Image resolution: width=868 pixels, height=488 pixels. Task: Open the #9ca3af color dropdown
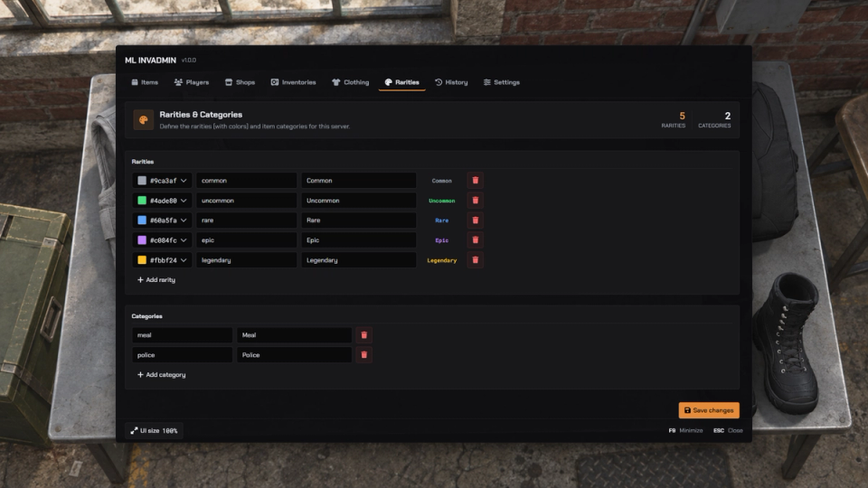pos(162,181)
